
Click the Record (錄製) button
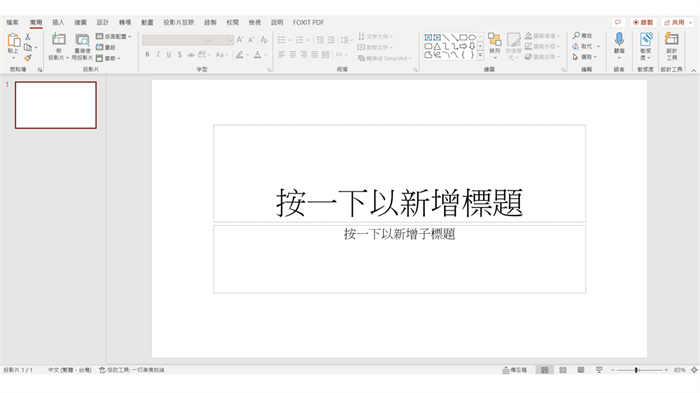click(x=643, y=22)
